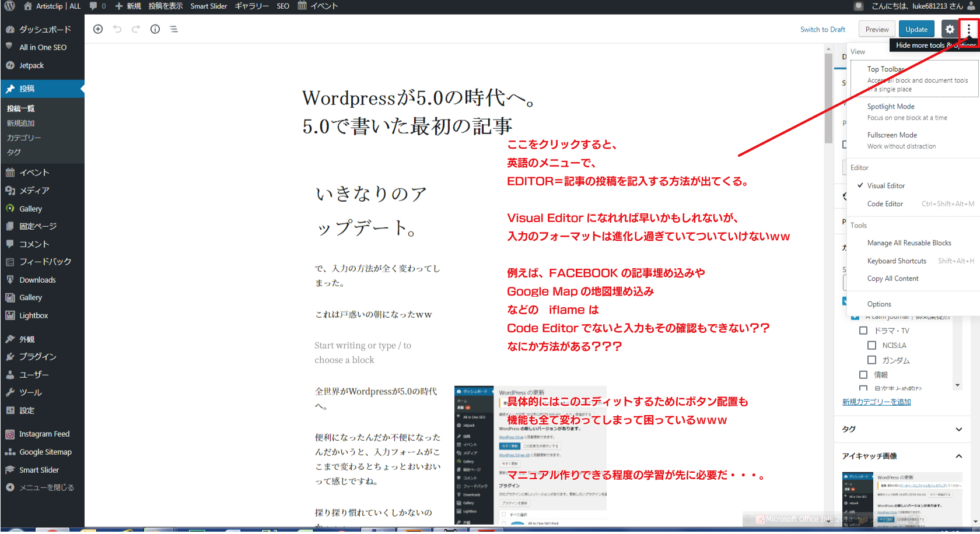Image resolution: width=980 pixels, height=534 pixels.
Task: Click the Redo arrow icon
Action: click(x=136, y=29)
